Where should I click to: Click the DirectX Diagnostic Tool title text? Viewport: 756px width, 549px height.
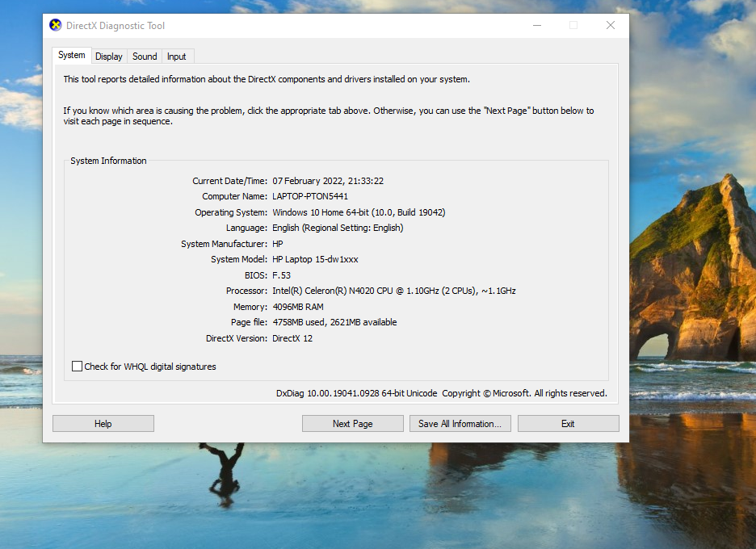point(115,26)
